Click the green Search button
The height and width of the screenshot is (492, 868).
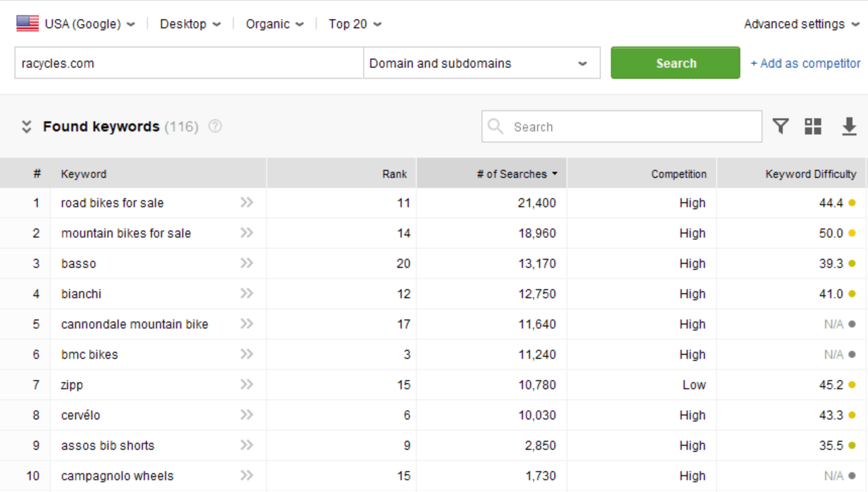tap(675, 63)
